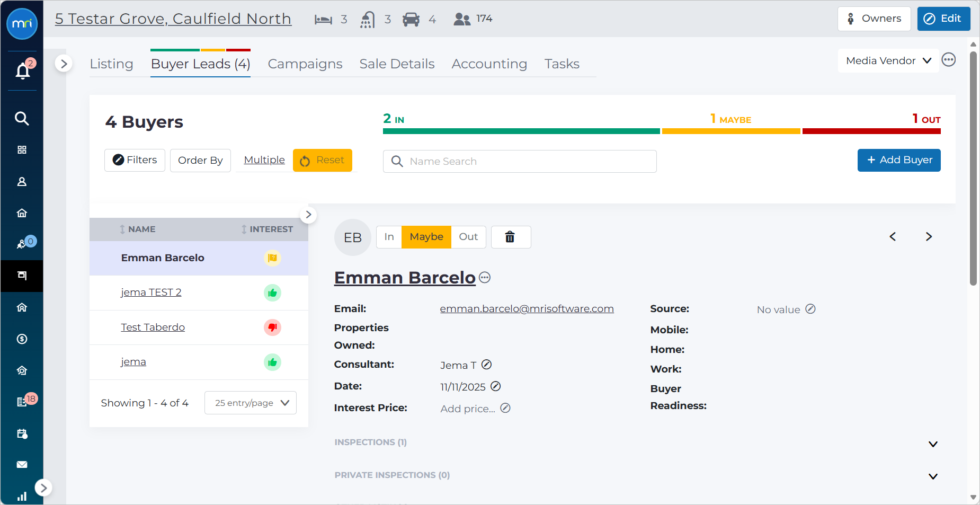The width and height of the screenshot is (980, 505).
Task: Open the 5 Testar Grove address link
Action: pyautogui.click(x=173, y=19)
